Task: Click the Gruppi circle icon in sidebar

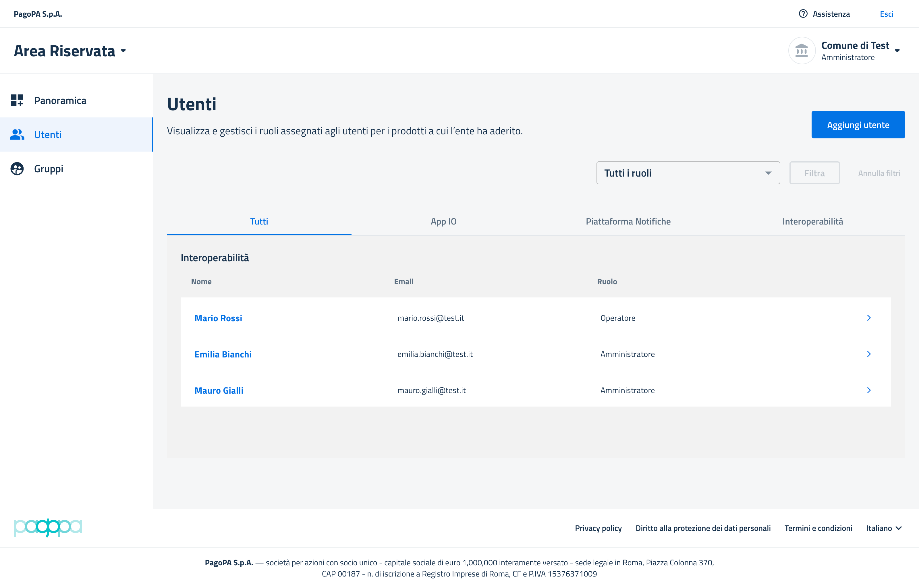Action: coord(17,169)
